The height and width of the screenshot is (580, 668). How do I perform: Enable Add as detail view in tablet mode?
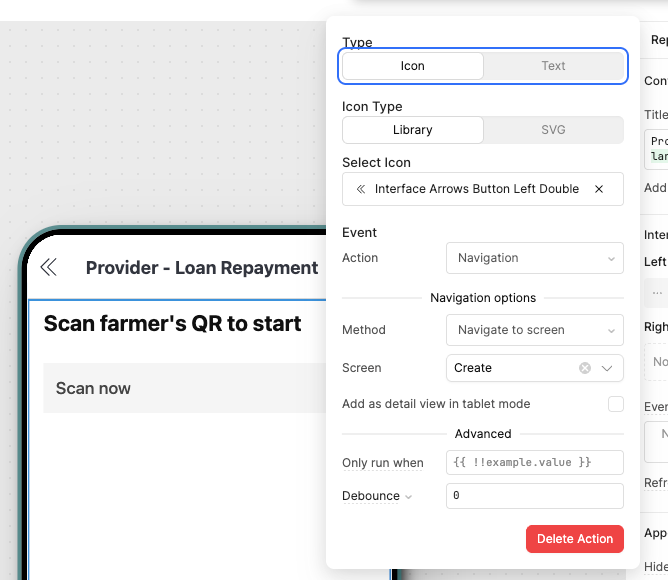(x=616, y=404)
